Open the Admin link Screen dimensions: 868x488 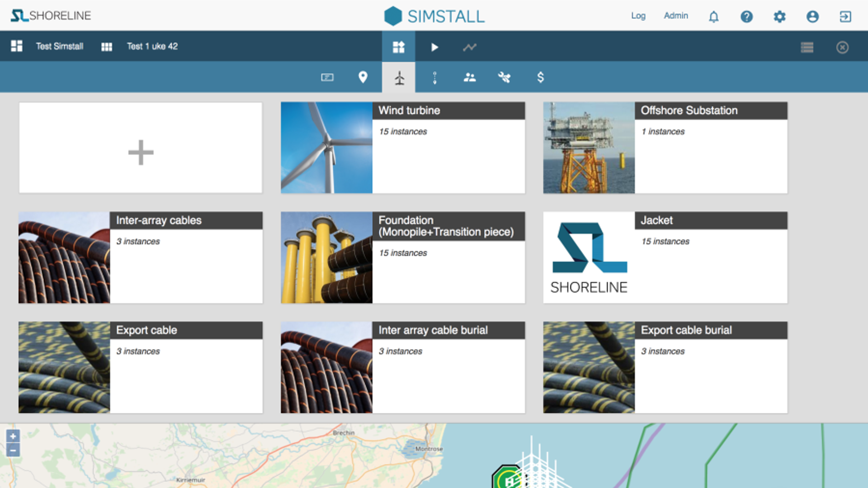coord(675,16)
